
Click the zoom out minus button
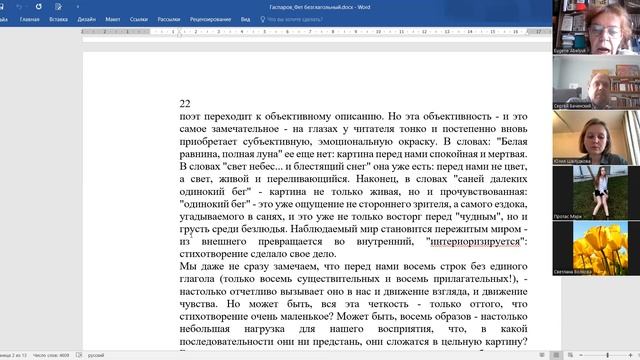pyautogui.click(x=581, y=355)
